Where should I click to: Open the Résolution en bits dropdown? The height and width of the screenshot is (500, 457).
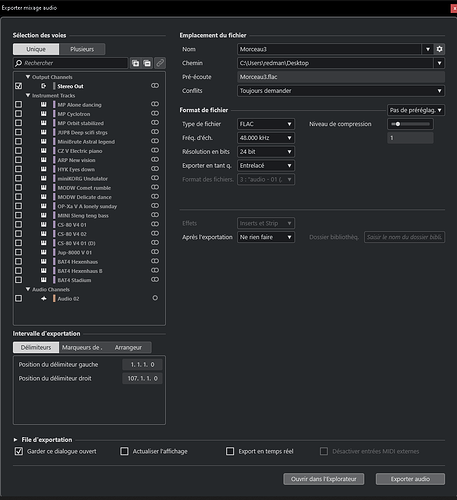pyautogui.click(x=266, y=152)
